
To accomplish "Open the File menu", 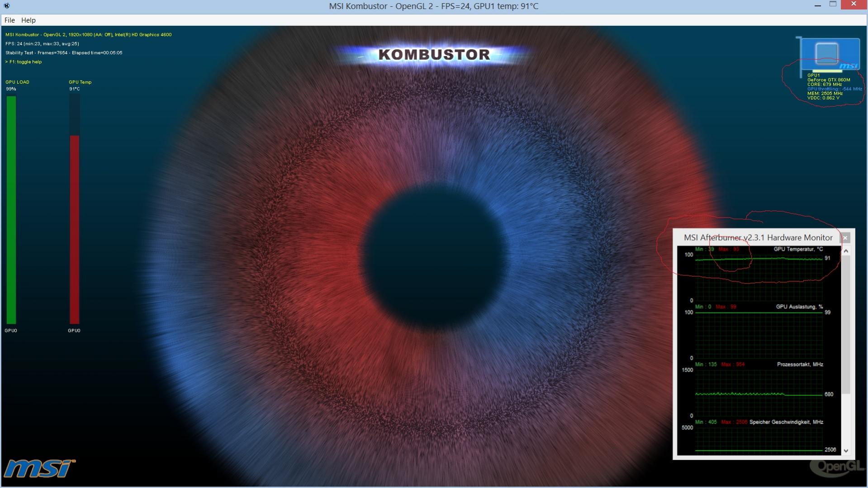I will point(9,20).
